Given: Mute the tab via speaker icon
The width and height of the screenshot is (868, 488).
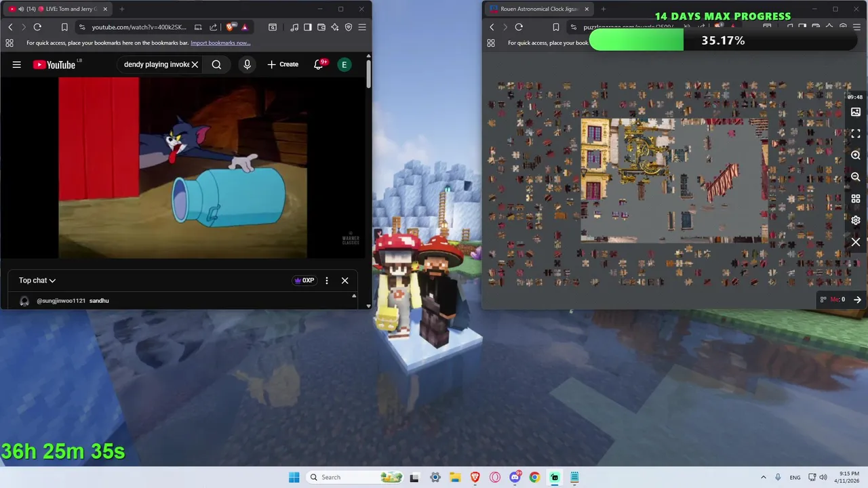Looking at the screenshot, I should click(x=21, y=9).
